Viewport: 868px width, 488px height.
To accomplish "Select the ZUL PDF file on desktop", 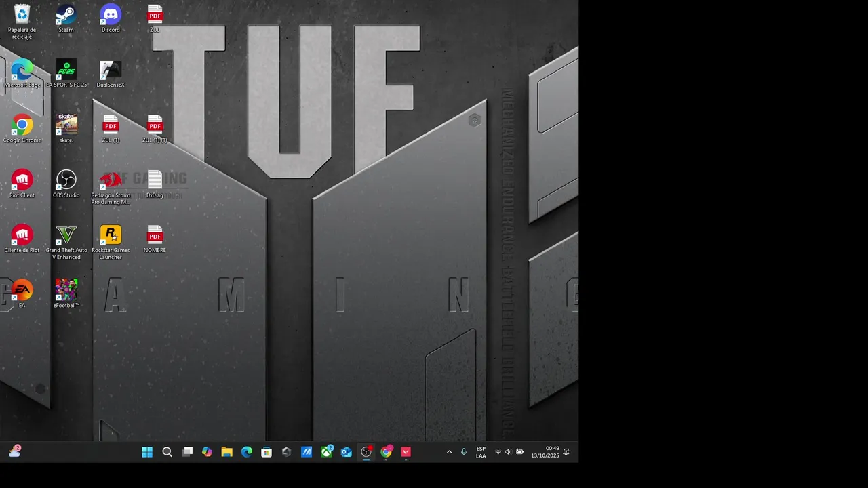I will pyautogui.click(x=155, y=18).
